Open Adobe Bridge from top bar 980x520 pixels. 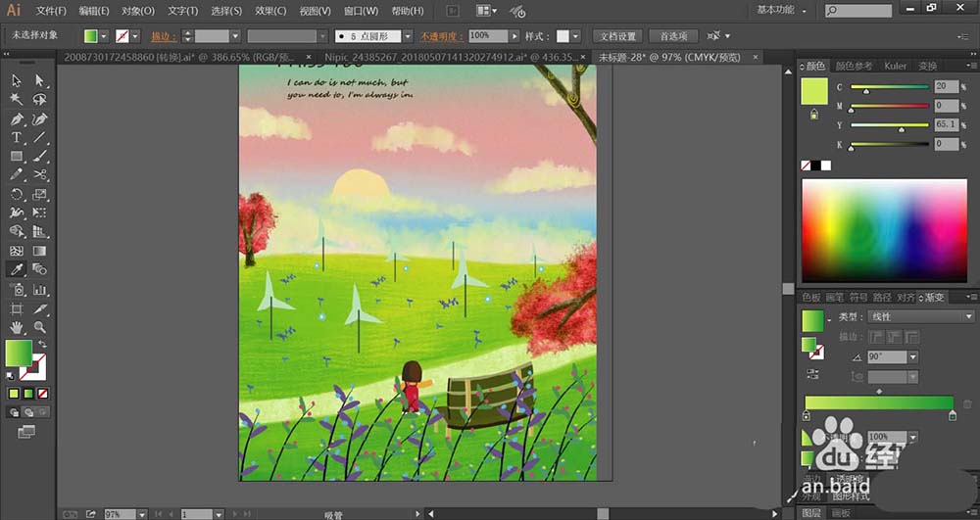[x=453, y=11]
